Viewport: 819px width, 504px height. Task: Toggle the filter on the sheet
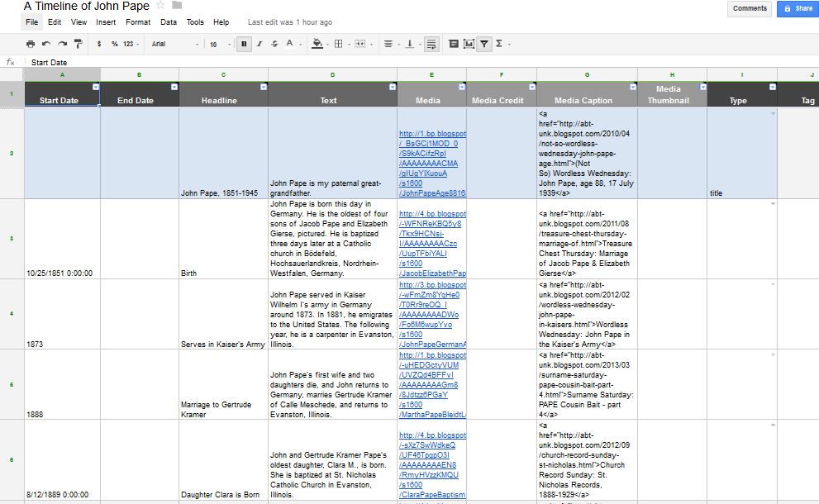coord(485,44)
